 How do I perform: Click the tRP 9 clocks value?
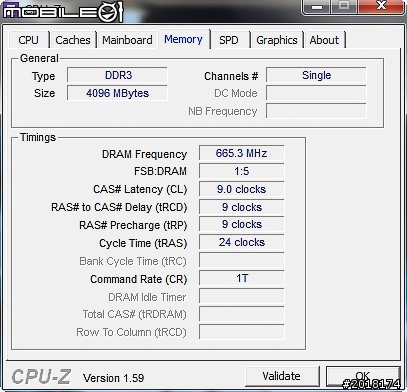coord(242,225)
